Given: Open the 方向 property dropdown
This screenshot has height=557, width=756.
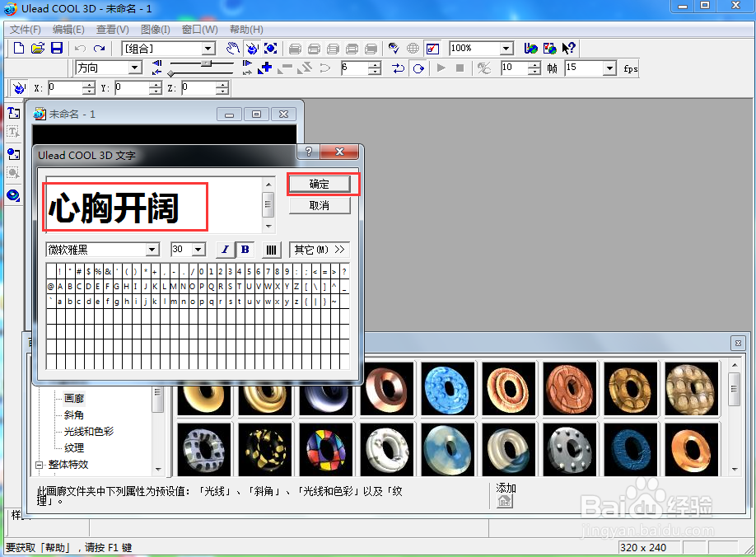Looking at the screenshot, I should [x=136, y=68].
